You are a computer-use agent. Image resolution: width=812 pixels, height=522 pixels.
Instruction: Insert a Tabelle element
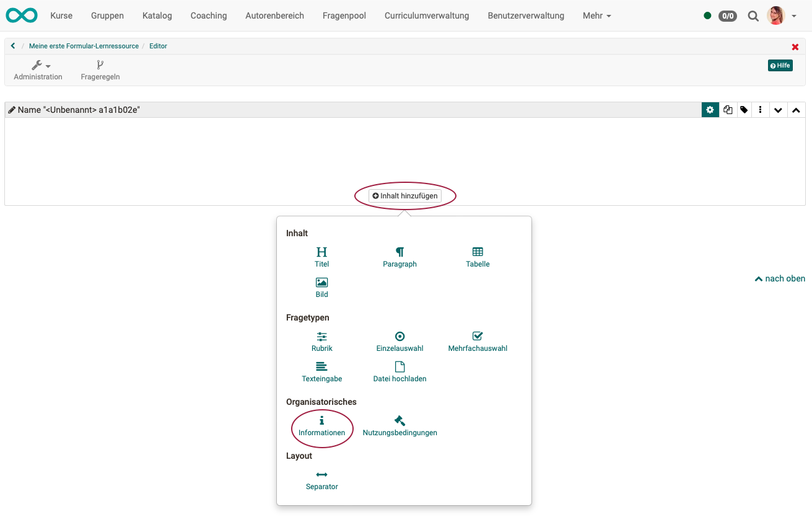point(478,257)
